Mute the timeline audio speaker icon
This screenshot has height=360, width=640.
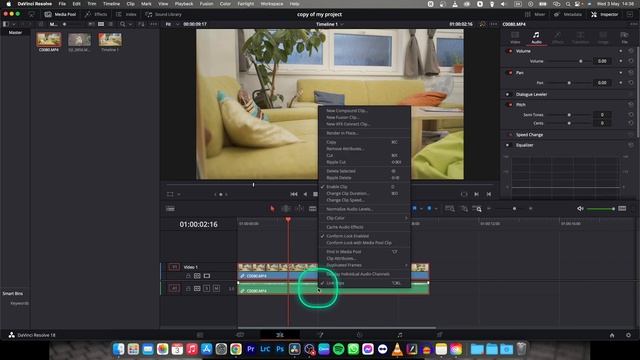(x=580, y=209)
